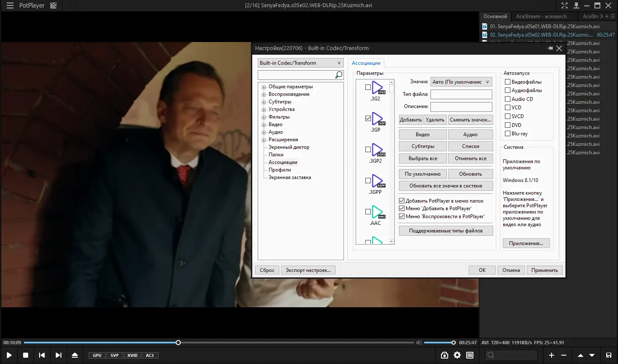Viewport: 618px width, 364px height.
Task: Click the Экспорт настроек button
Action: point(308,270)
